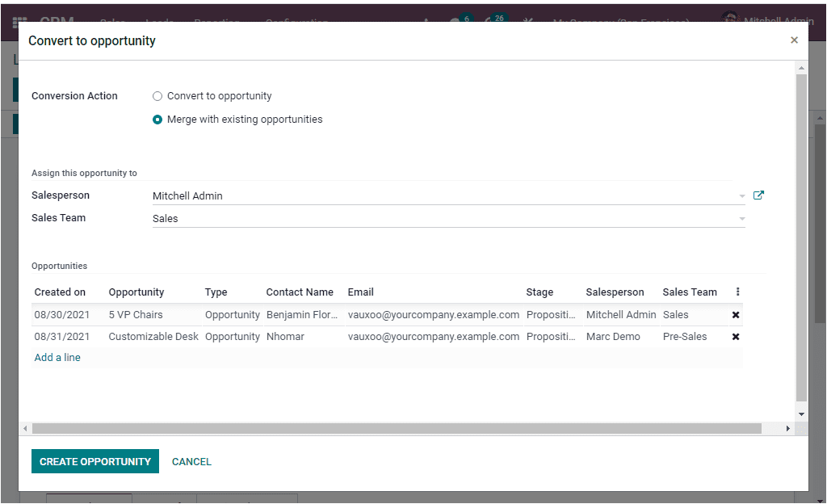This screenshot has height=504, width=827.
Task: Open Salesperson record via external link icon
Action: coord(758,195)
